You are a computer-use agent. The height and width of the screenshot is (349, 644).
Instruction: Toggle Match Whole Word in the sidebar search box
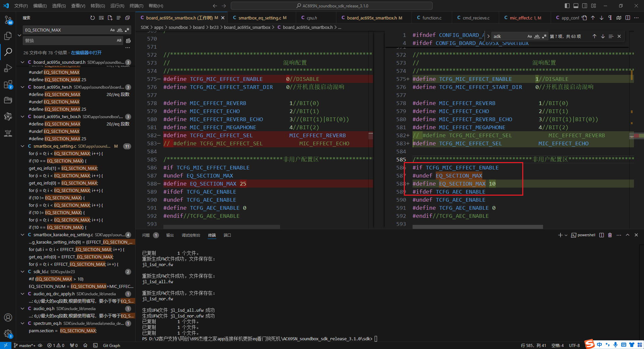(x=120, y=30)
